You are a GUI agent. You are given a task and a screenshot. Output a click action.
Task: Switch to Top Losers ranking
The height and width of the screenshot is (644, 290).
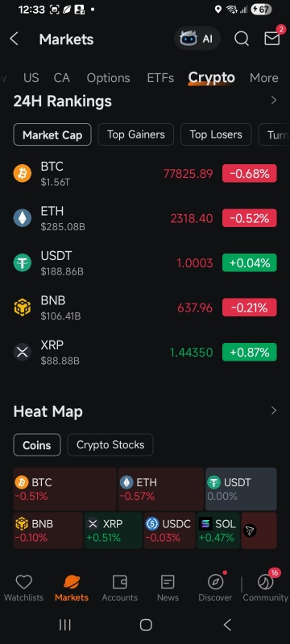(216, 134)
